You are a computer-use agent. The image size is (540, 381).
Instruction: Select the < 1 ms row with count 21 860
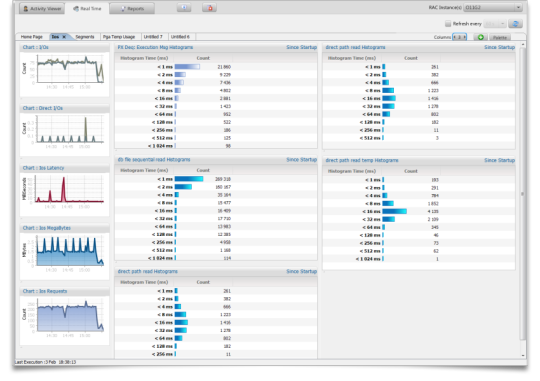[x=216, y=67]
